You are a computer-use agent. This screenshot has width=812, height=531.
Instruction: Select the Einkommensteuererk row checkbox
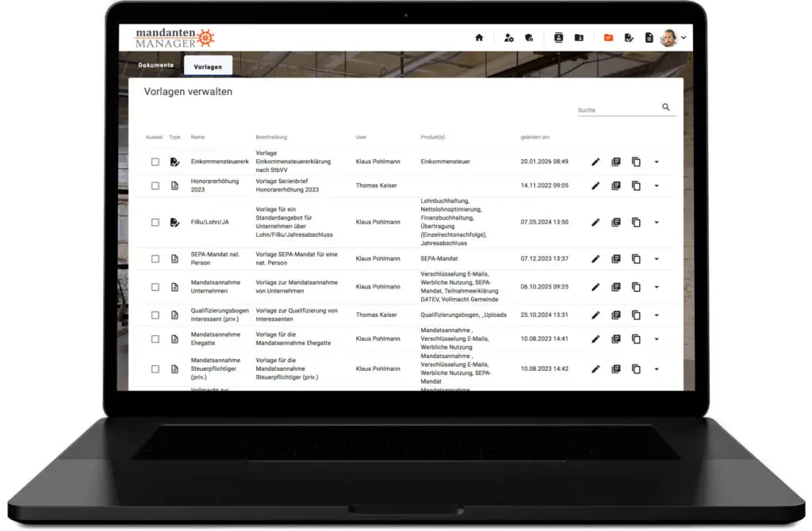click(155, 162)
